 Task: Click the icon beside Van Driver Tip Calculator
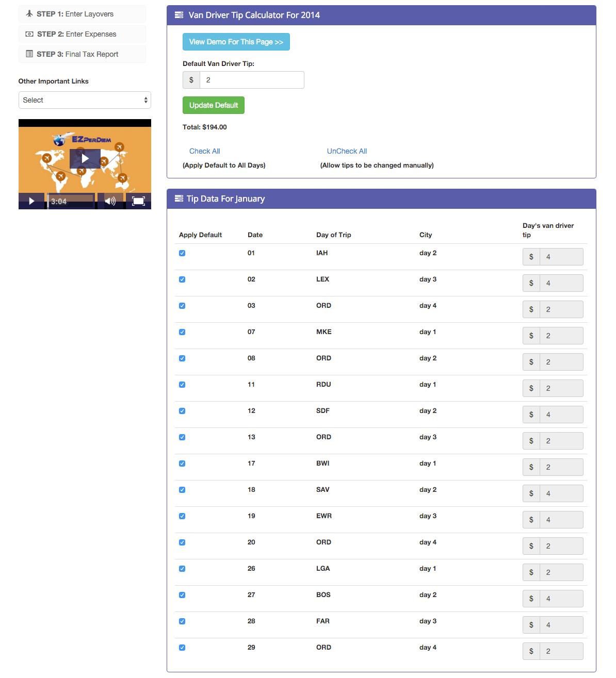179,15
